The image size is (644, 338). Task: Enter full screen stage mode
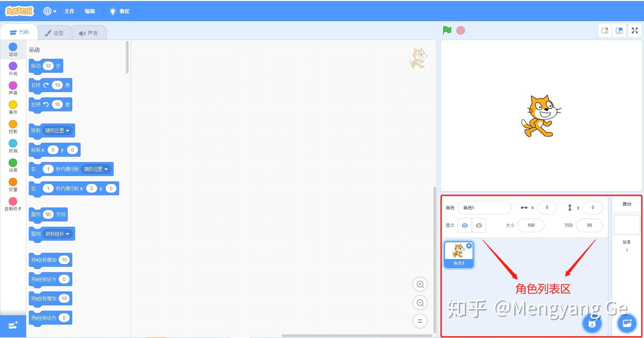pos(635,31)
